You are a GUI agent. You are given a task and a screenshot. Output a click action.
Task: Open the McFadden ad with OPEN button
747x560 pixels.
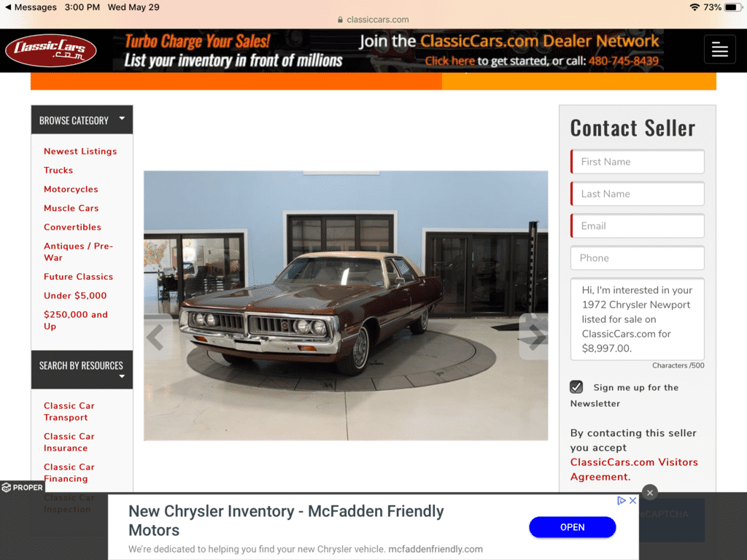[572, 527]
